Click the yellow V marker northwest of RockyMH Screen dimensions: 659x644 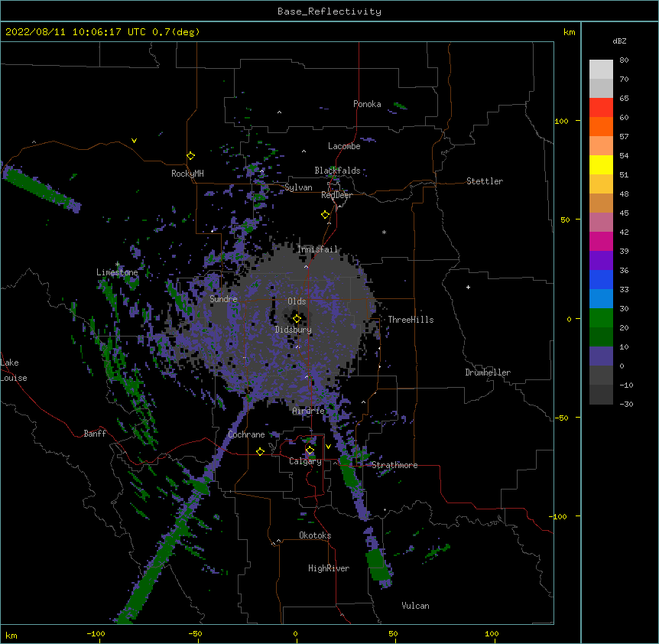[134, 141]
